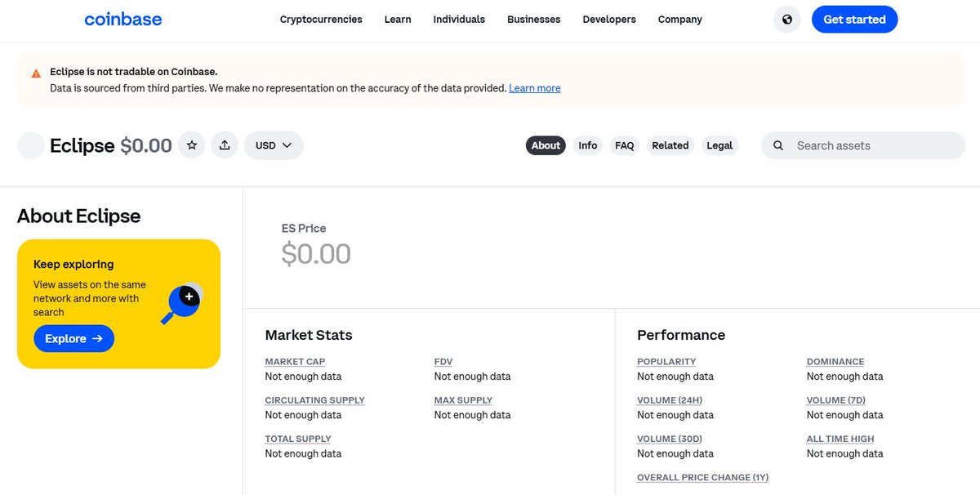This screenshot has width=980, height=495.
Task: Click the Eclipse asset logo placeholder
Action: click(31, 145)
